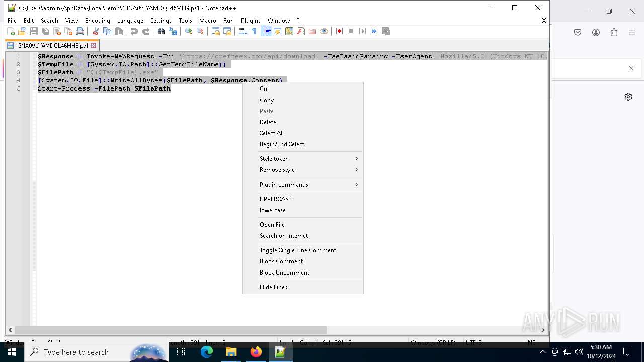The height and width of the screenshot is (362, 644).
Task: Click the Save All toolbar icon
Action: 45,31
